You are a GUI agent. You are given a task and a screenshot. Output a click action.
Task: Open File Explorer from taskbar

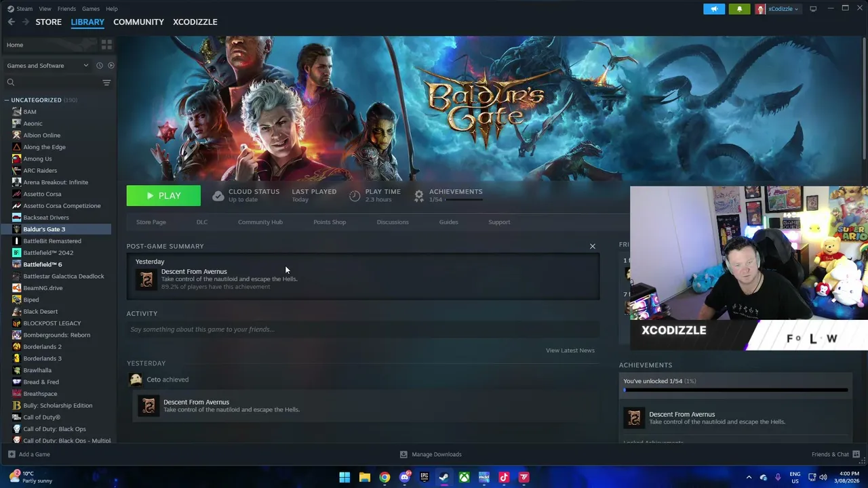pyautogui.click(x=364, y=477)
